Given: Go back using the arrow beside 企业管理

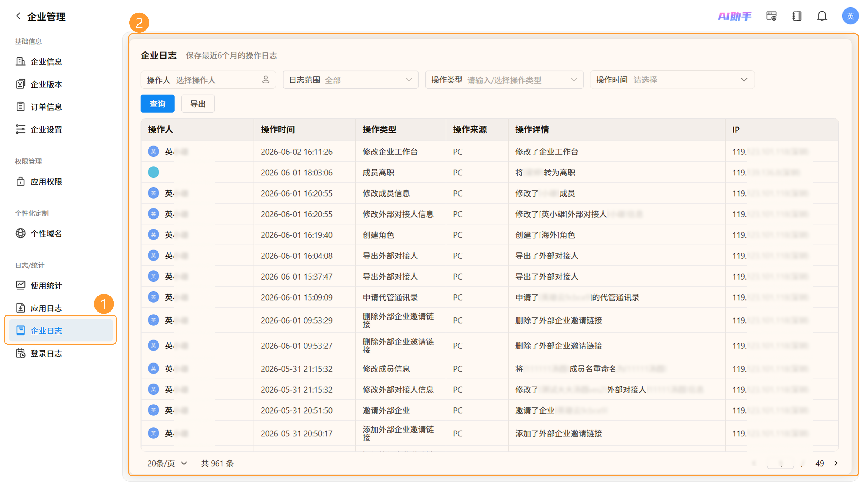Looking at the screenshot, I should [18, 16].
